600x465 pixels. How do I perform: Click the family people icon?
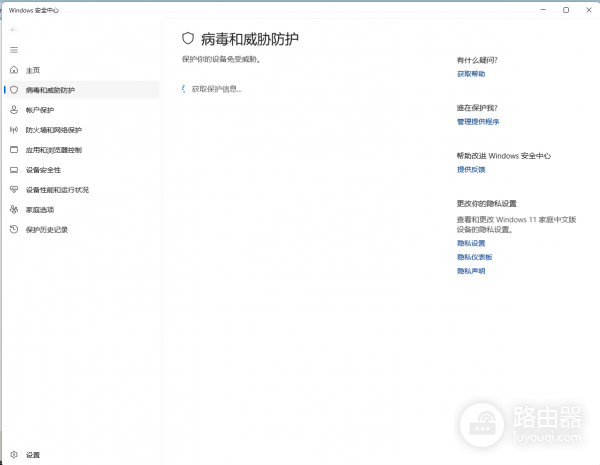click(14, 209)
